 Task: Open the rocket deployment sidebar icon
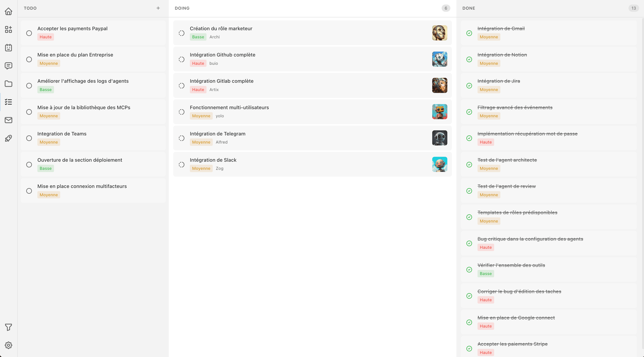(8, 138)
